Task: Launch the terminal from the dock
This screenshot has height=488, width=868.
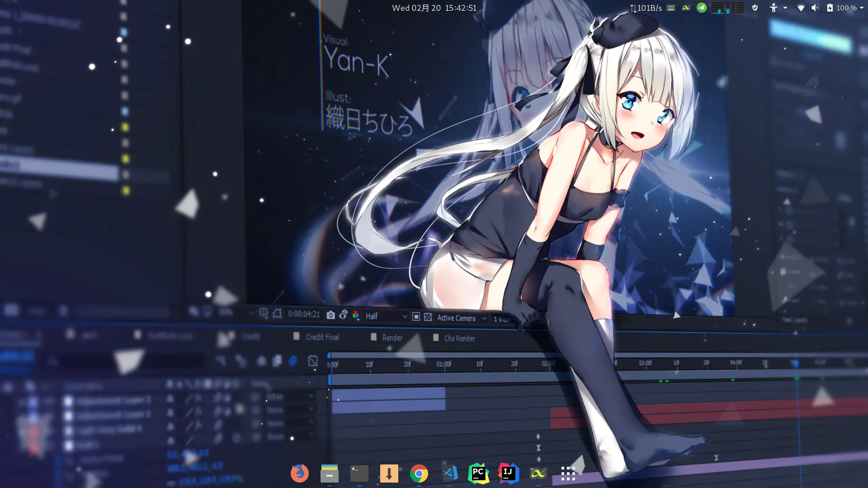Action: click(x=359, y=473)
